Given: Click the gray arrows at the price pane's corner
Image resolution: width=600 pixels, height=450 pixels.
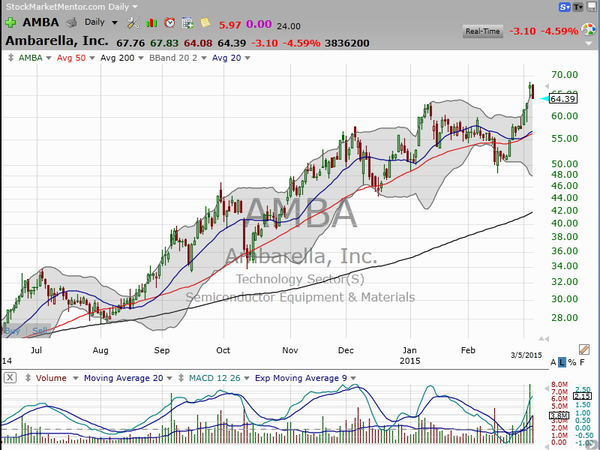Looking at the screenshot, I should click(544, 339).
